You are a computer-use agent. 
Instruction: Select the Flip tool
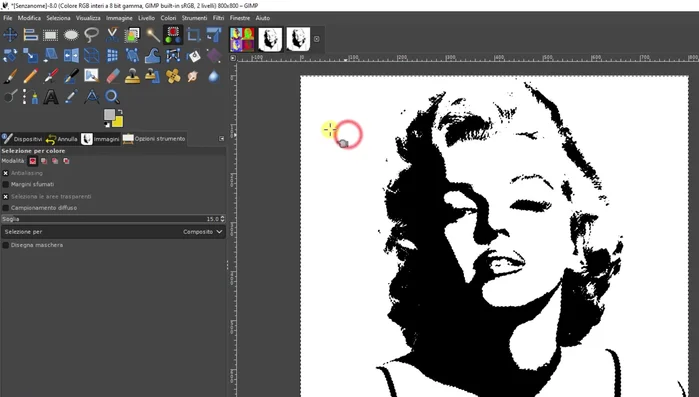71,56
